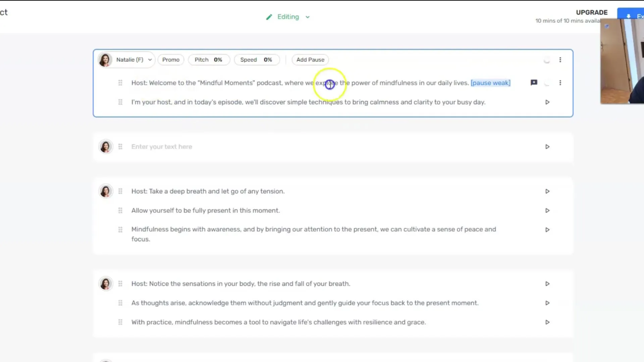The width and height of the screenshot is (644, 362).
Task: Click "Take a deep breath" sentence text
Action: (x=208, y=191)
